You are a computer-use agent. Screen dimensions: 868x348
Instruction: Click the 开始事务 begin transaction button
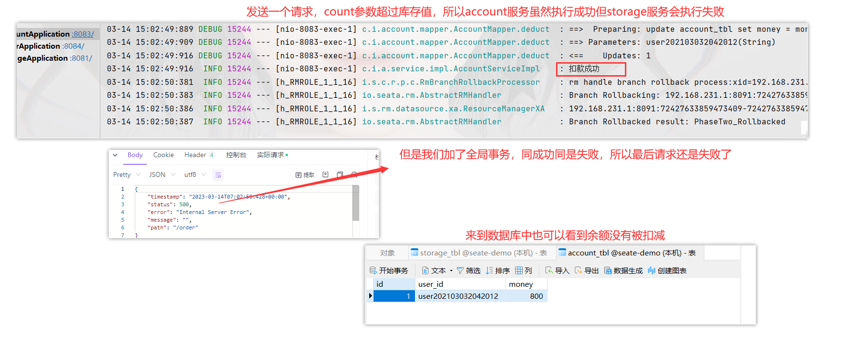pos(389,270)
